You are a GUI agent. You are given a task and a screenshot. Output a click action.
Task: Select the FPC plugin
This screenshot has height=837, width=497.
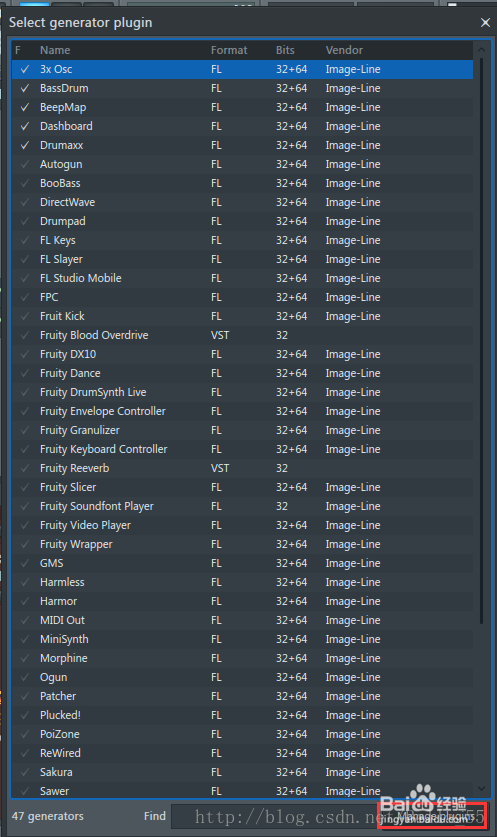pyautogui.click(x=242, y=297)
